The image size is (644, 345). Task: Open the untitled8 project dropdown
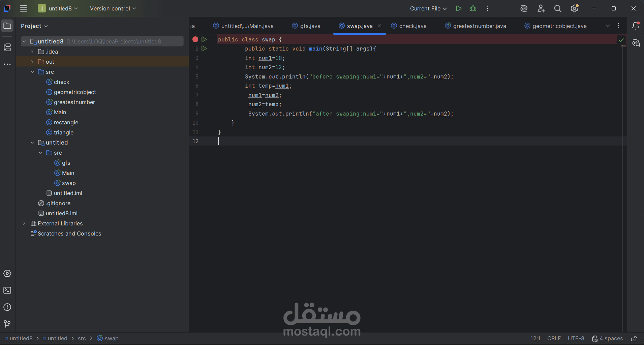point(58,8)
